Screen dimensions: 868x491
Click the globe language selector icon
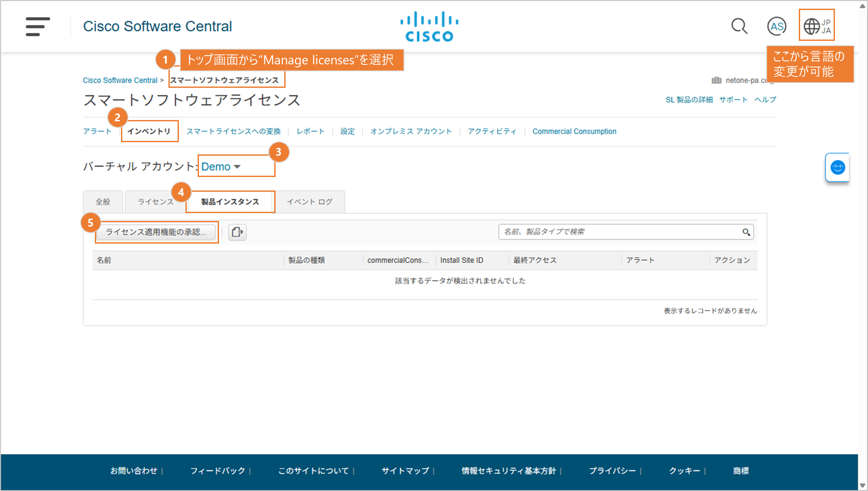(x=812, y=26)
